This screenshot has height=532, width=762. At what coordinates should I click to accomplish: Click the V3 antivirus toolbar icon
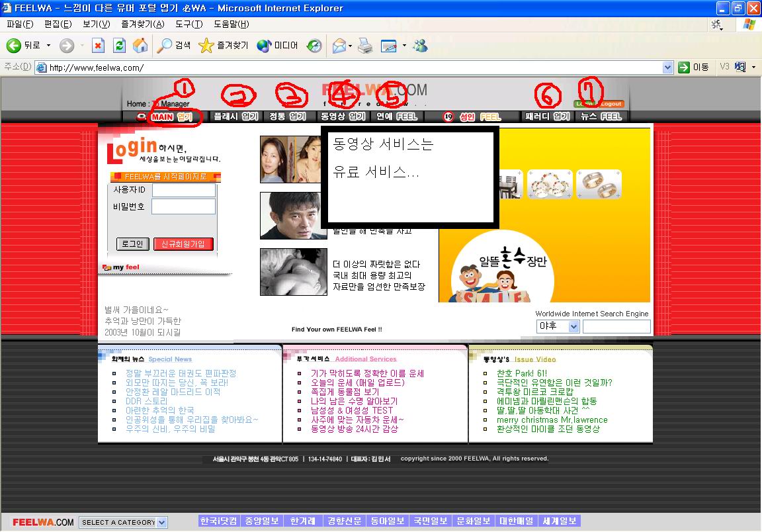[740, 67]
